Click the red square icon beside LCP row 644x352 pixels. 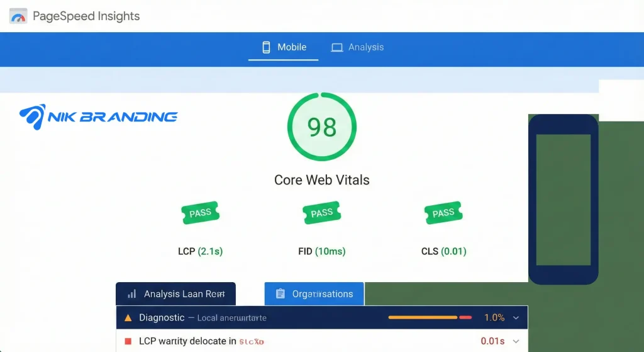pos(128,341)
